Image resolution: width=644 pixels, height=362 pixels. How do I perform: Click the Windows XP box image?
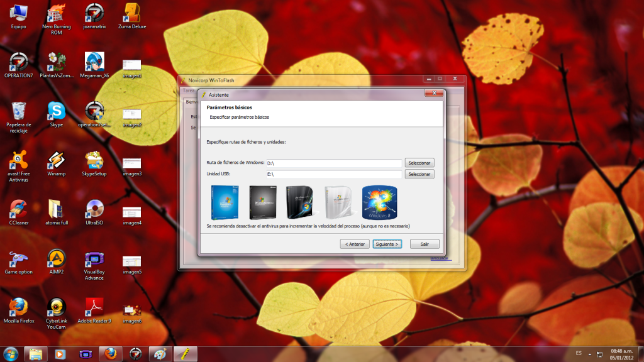pos(225,202)
